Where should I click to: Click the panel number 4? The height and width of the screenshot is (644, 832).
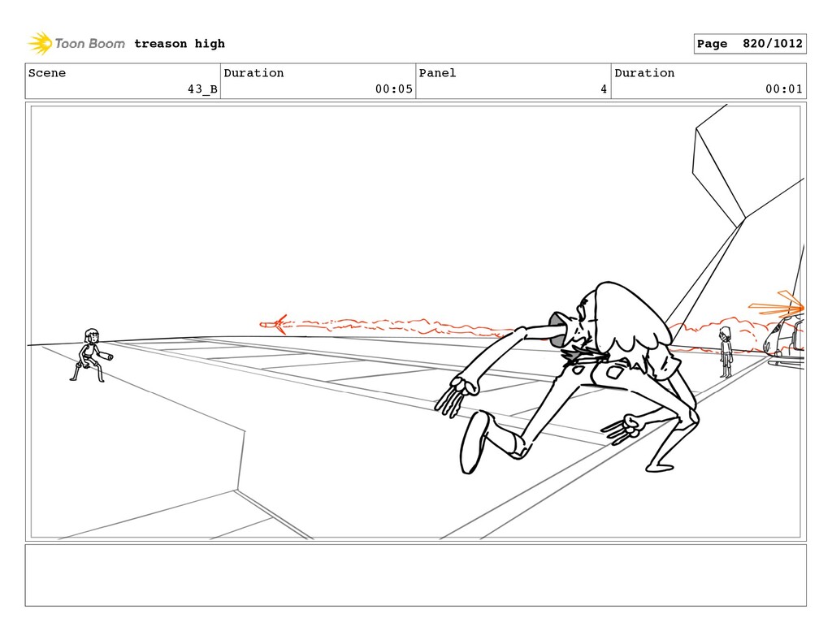604,89
